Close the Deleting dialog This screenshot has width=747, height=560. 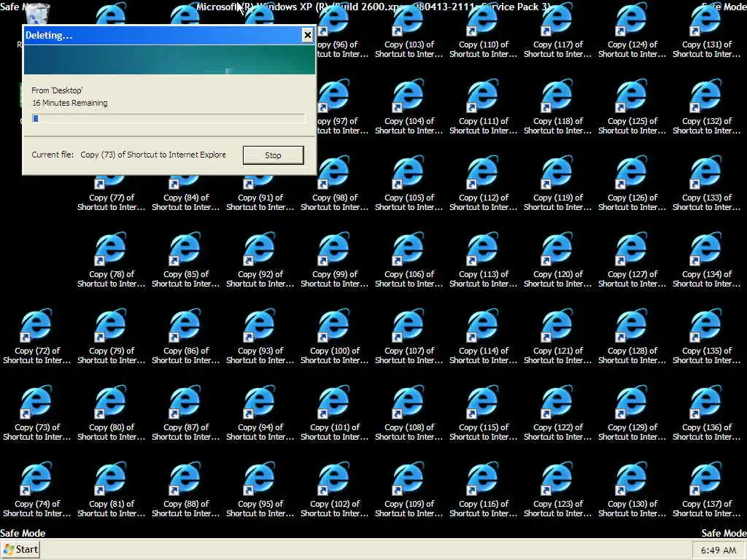coord(308,35)
